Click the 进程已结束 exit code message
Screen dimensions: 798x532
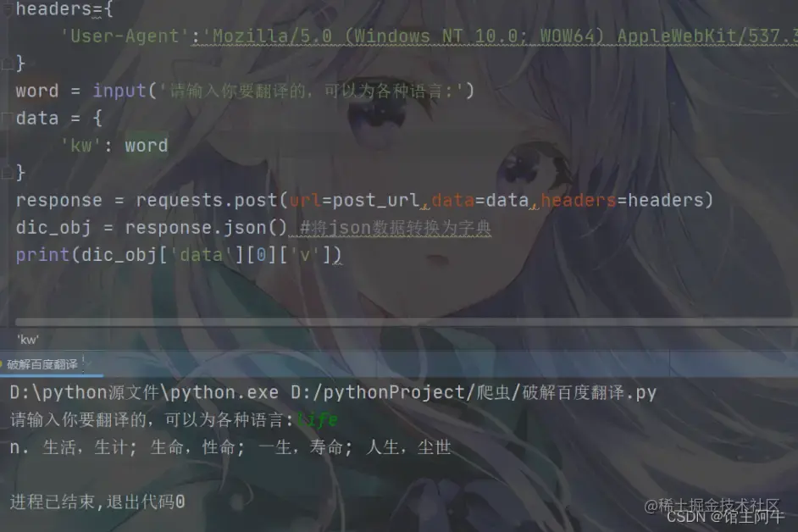click(97, 502)
